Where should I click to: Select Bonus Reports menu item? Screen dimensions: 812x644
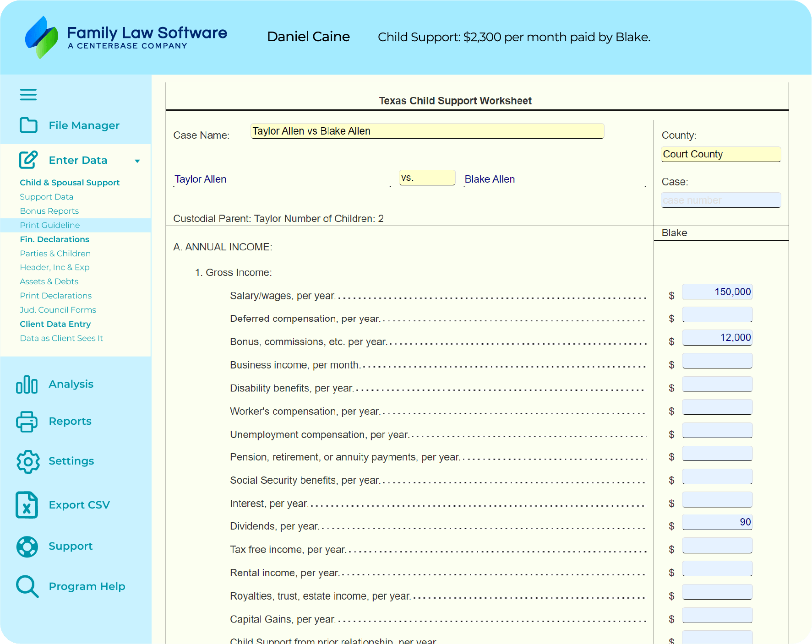pos(49,211)
